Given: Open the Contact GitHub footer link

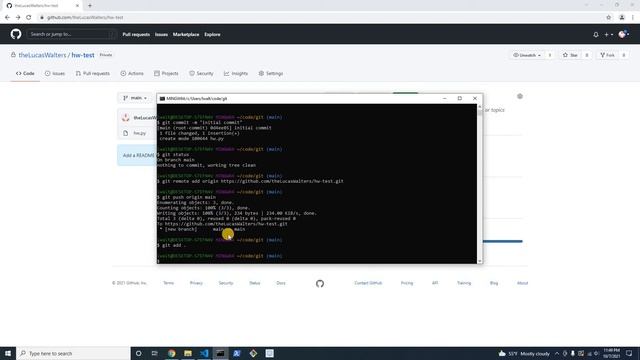Looking at the screenshot, I should pyautogui.click(x=368, y=283).
